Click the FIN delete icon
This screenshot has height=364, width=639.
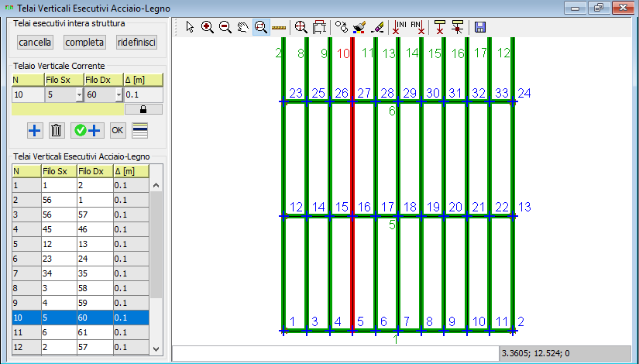(x=417, y=27)
